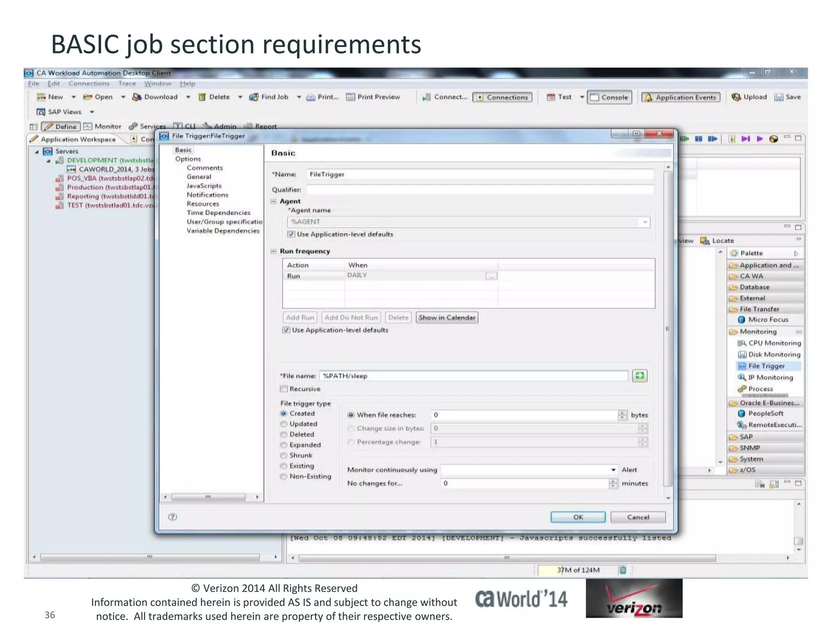
Task: Click the Locate icon
Action: pyautogui.click(x=705, y=241)
